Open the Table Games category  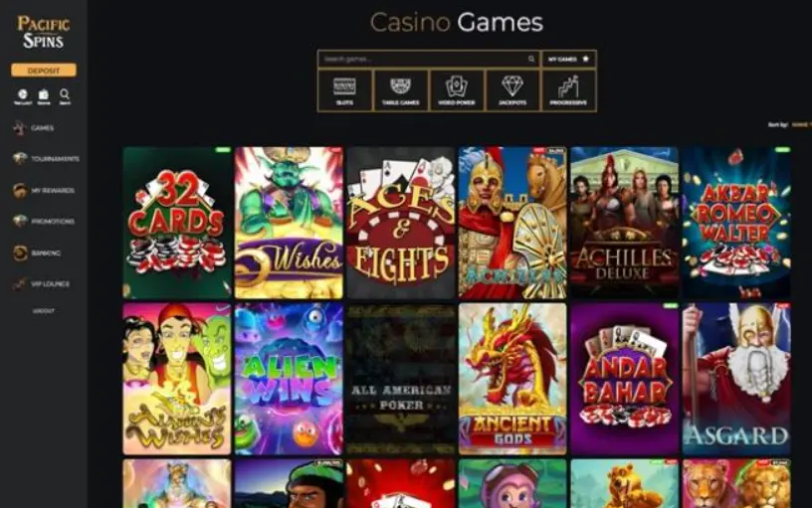pyautogui.click(x=401, y=91)
